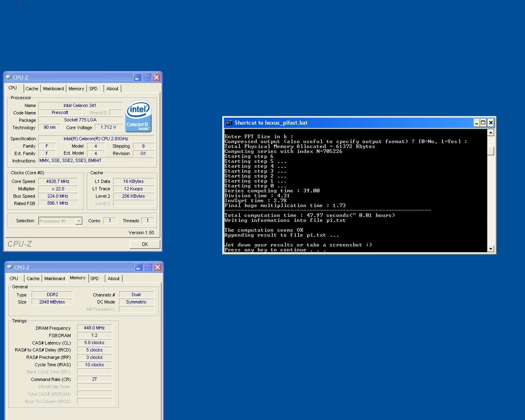Image resolution: width=525 pixels, height=420 pixels.
Task: Click the memory Type value DDR2
Action: [52, 294]
